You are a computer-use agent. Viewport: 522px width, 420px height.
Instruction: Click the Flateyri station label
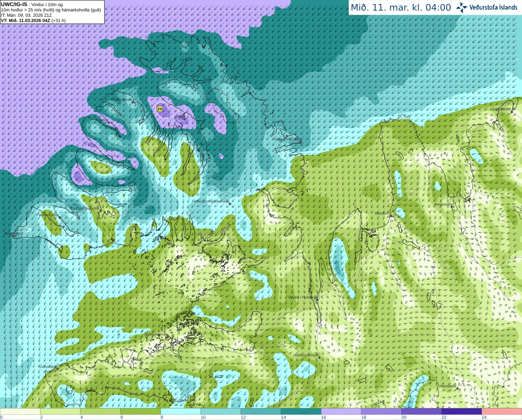(x=103, y=120)
